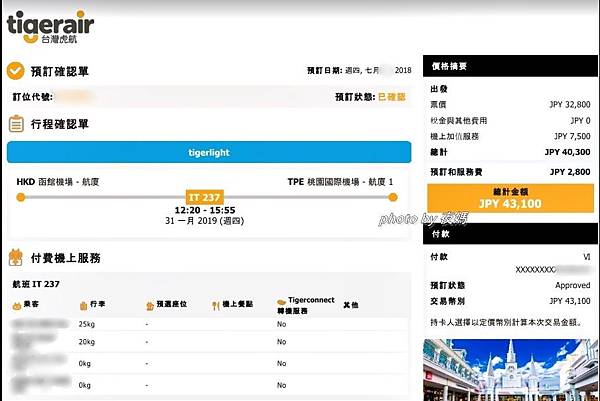Click the date text 31 一月 2019
Viewport: 600px width, 401px height.
pyautogui.click(x=191, y=221)
